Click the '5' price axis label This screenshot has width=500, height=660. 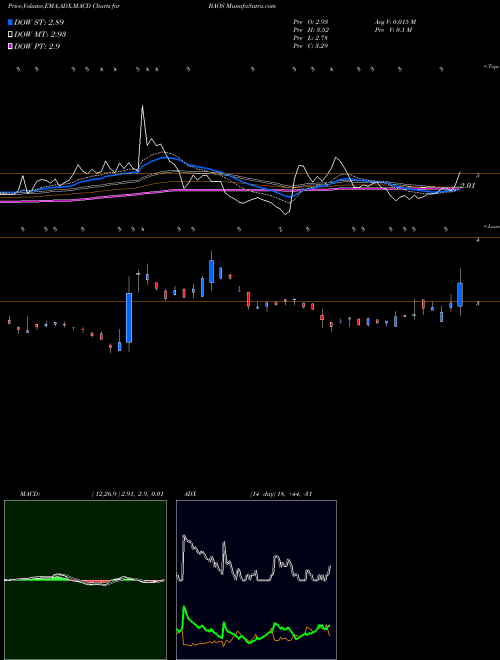(478, 176)
